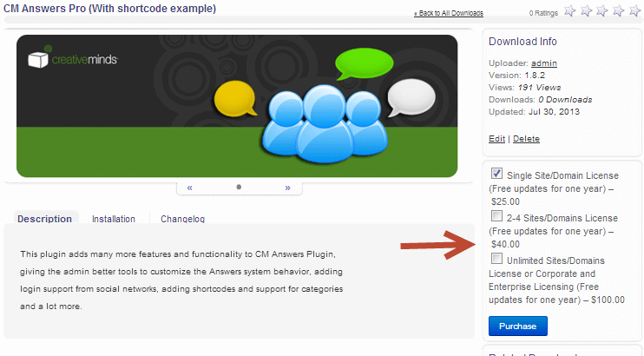
Task: Select the Description tab
Action: (44, 219)
